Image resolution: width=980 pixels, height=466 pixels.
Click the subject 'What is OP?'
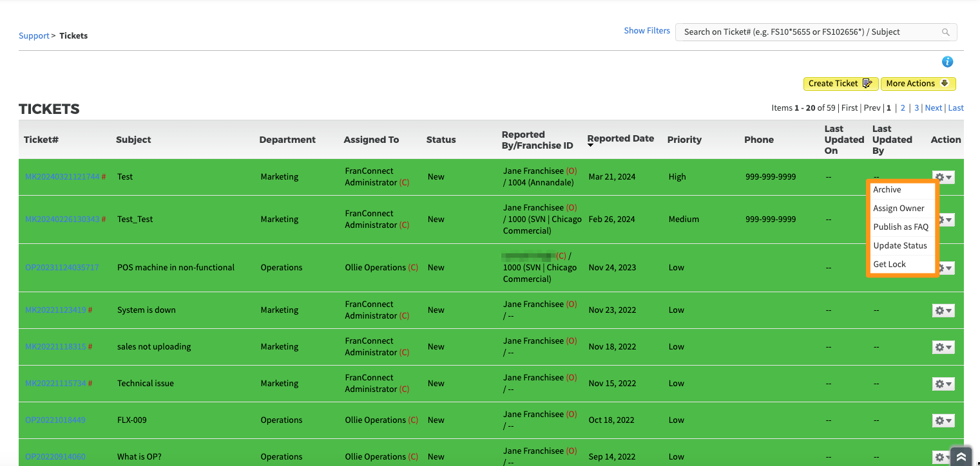pyautogui.click(x=139, y=457)
